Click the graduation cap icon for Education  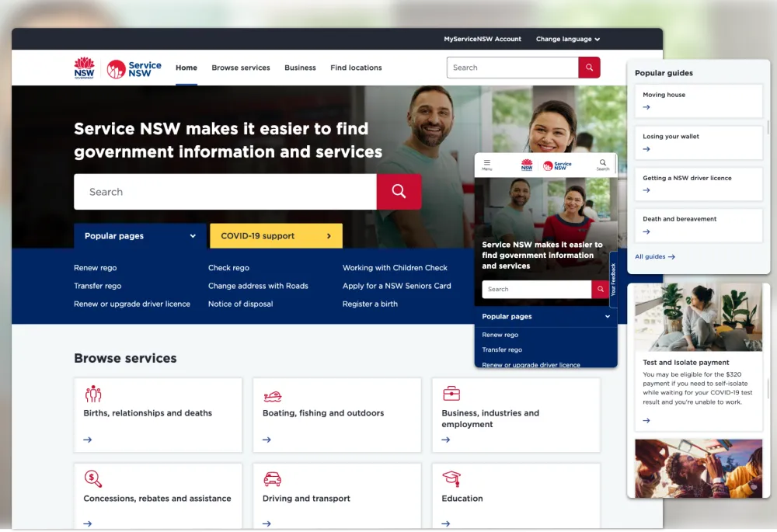[451, 478]
